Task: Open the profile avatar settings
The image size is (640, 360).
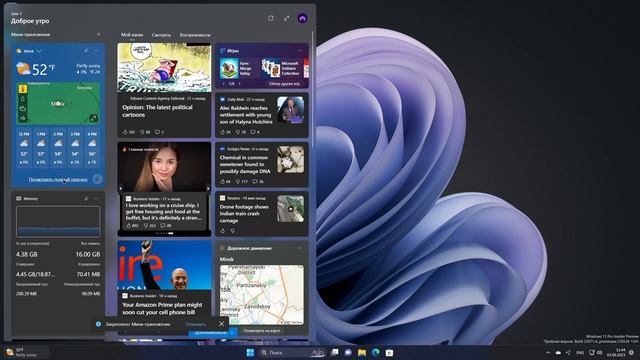Action: 302,18
